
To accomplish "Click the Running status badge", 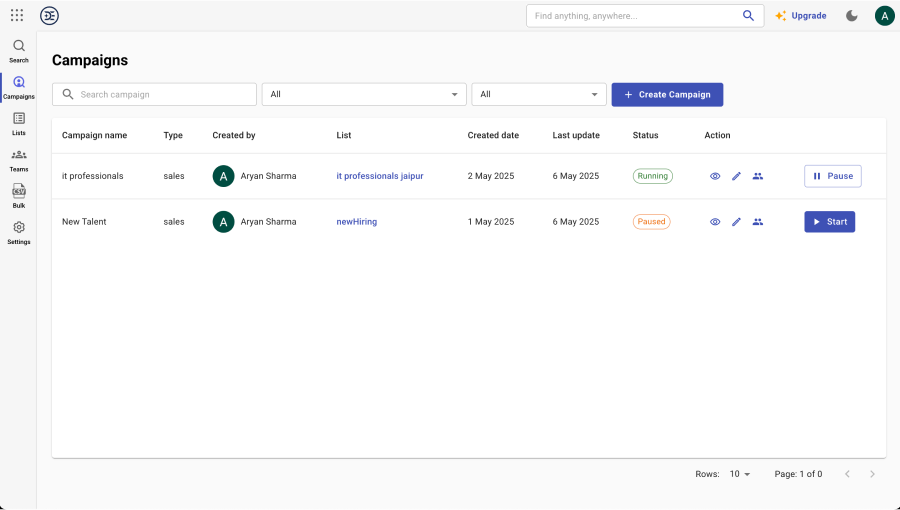I will coord(653,176).
